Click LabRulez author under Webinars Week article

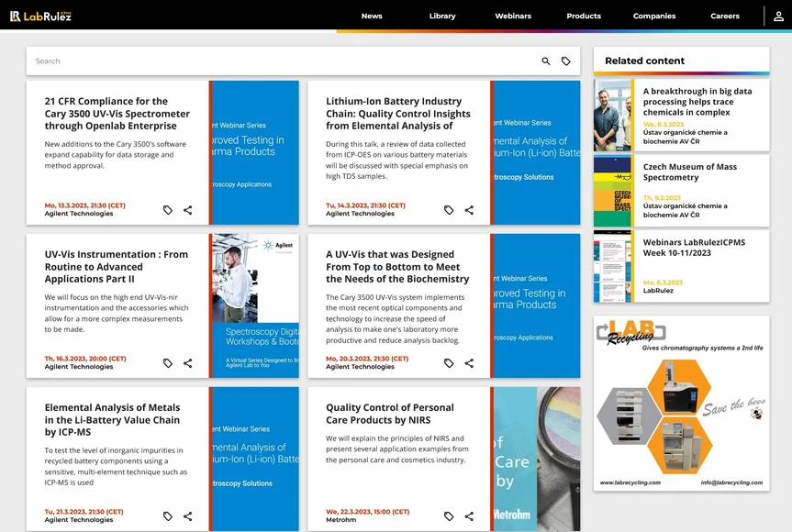(x=658, y=290)
